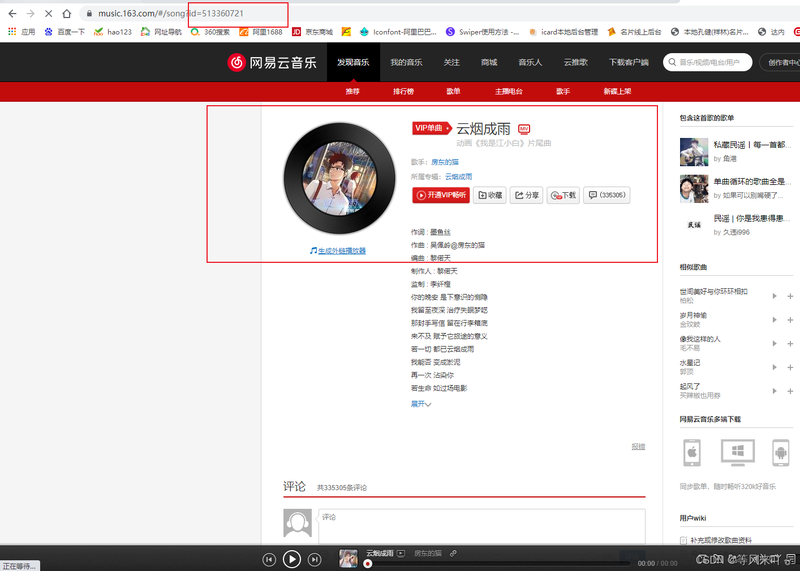The height and width of the screenshot is (571, 800).
Task: Open the icard本地后台管理 bookmark
Action: coord(563,32)
